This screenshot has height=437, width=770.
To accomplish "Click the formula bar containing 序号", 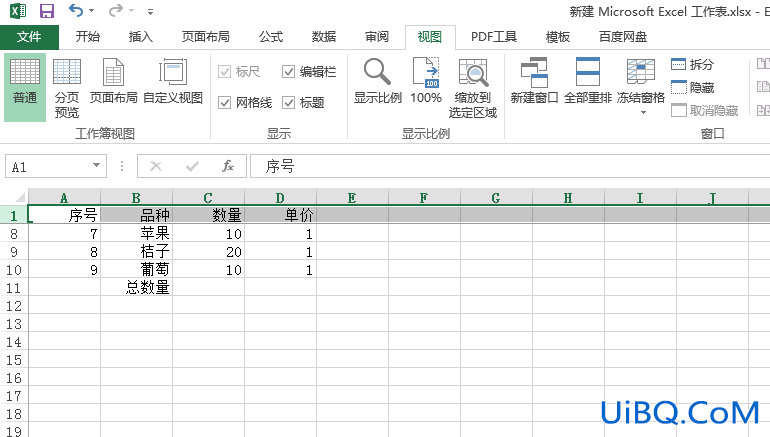I will [x=510, y=166].
